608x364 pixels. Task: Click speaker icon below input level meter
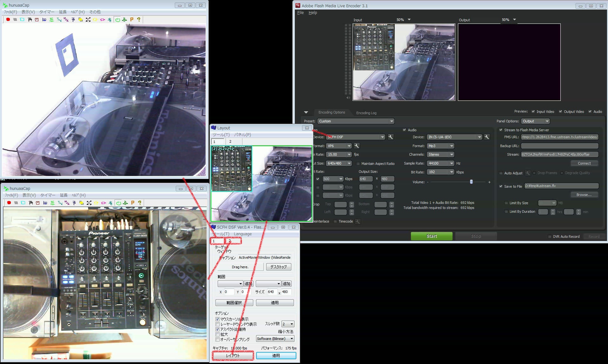point(348,98)
